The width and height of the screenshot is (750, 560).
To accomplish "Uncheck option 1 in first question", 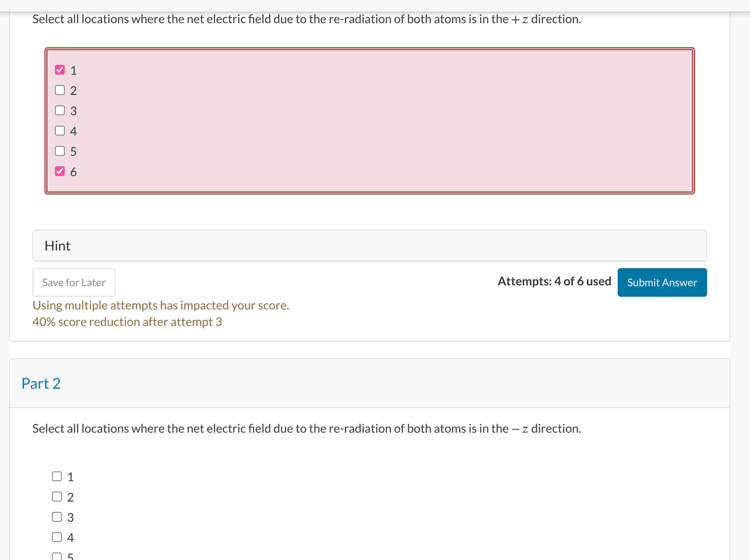I will click(60, 70).
